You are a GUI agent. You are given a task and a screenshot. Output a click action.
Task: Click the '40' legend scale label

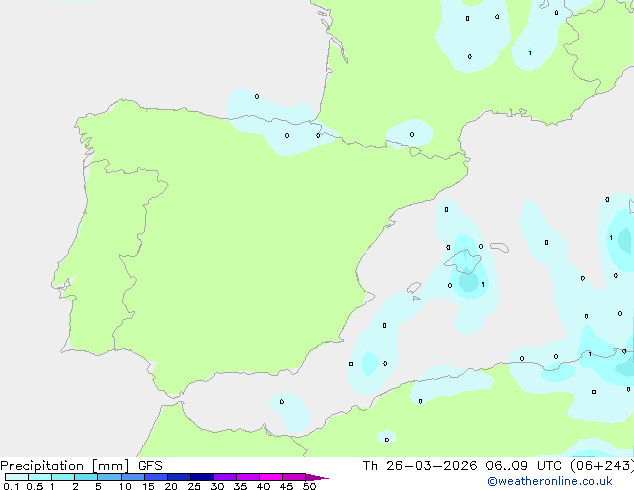coord(263,486)
